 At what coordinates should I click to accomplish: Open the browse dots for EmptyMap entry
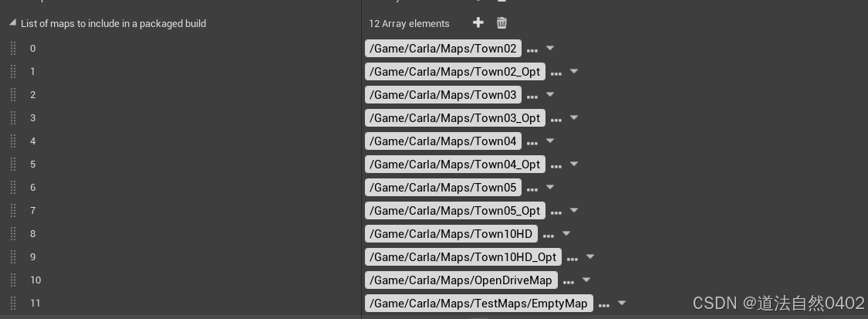pos(604,305)
